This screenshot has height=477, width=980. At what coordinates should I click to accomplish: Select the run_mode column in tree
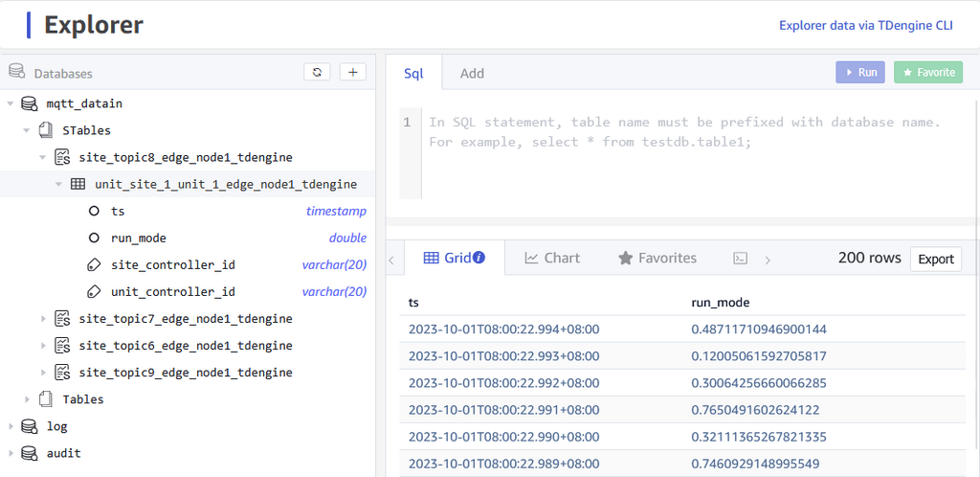(138, 238)
